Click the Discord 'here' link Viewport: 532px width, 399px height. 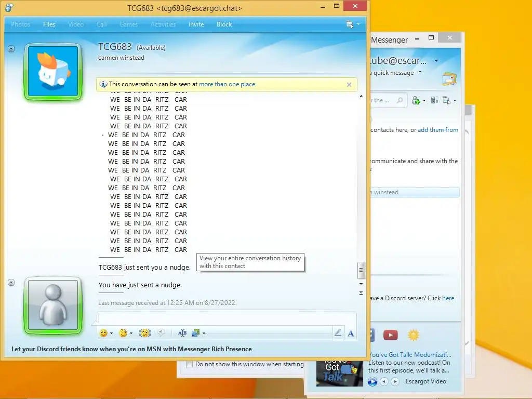(448, 298)
